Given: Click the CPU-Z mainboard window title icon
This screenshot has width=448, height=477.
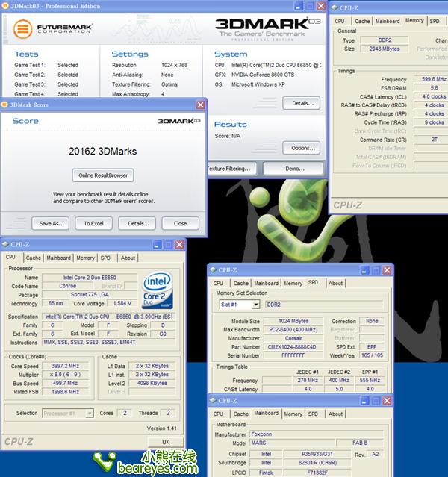Looking at the screenshot, I should [213, 400].
